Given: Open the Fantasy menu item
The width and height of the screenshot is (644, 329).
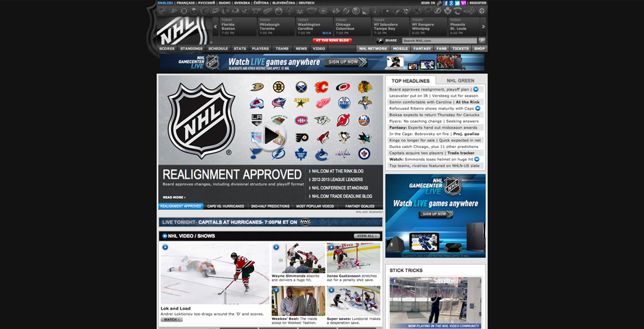Looking at the screenshot, I should (x=422, y=49).
